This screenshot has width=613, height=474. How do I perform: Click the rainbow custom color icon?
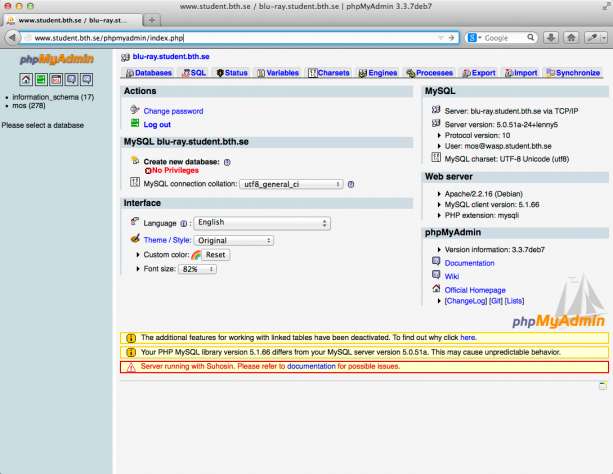pyautogui.click(x=196, y=255)
